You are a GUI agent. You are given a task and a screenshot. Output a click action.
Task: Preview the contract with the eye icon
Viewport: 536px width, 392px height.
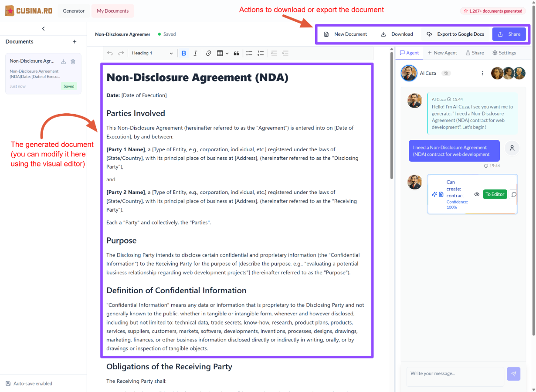[477, 194]
